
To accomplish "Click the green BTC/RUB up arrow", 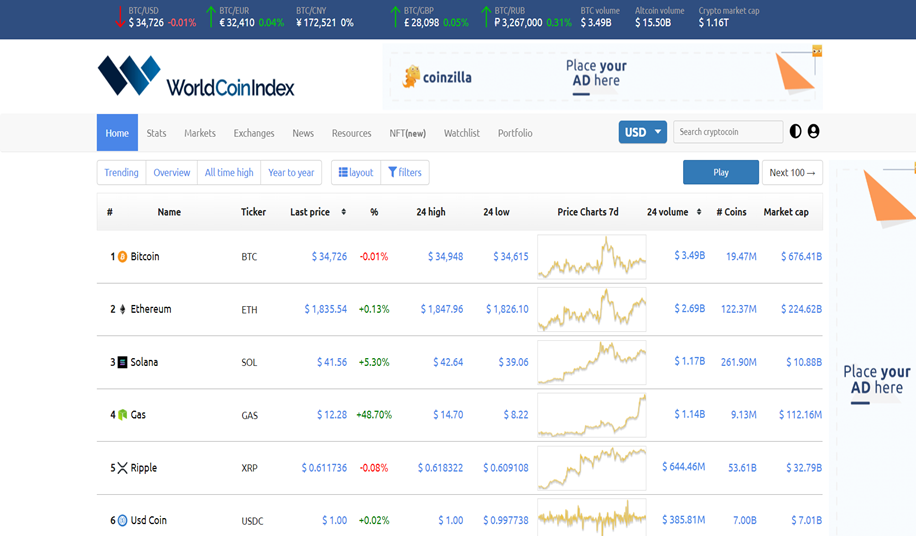I will pos(486,17).
